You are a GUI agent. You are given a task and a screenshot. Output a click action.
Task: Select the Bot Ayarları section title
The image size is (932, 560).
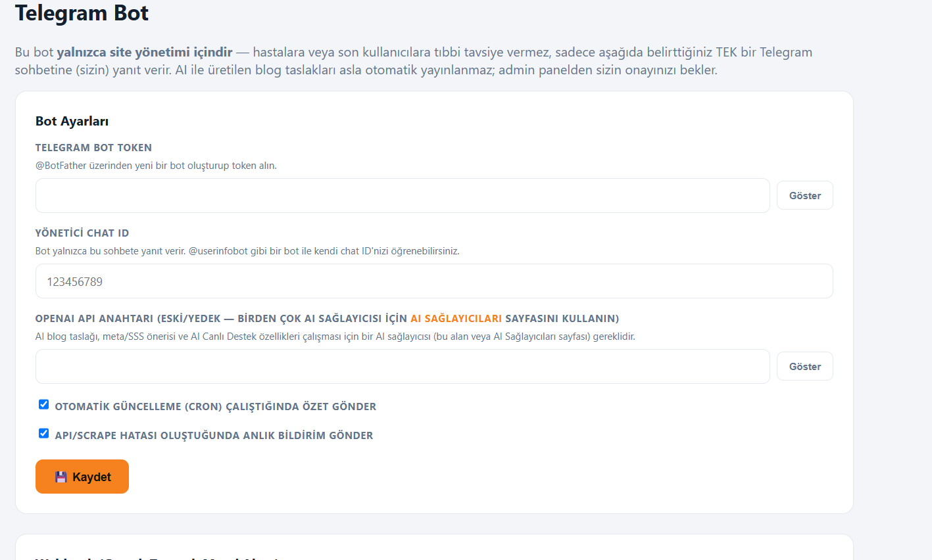pyautogui.click(x=72, y=121)
